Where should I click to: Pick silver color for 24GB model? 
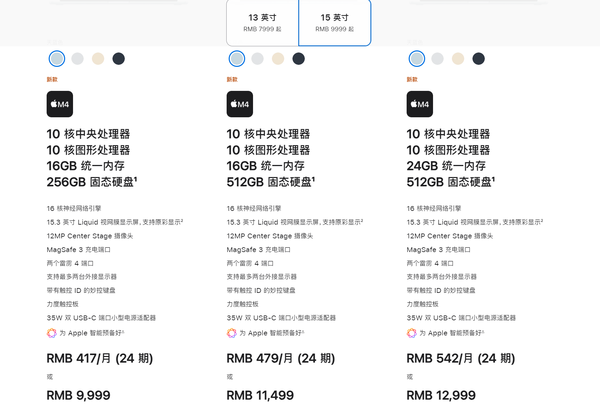(437, 59)
